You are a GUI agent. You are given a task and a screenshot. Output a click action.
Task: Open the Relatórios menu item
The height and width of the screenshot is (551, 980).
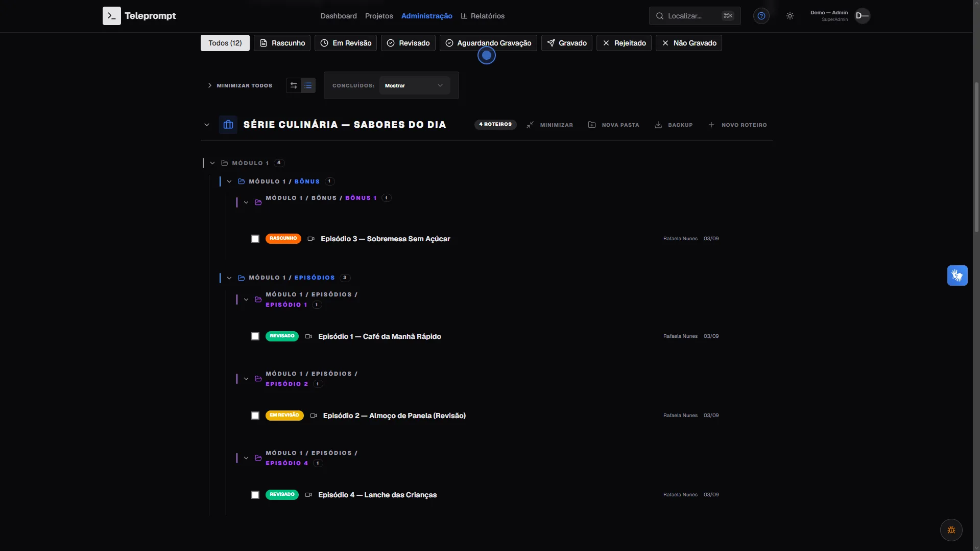coord(483,16)
